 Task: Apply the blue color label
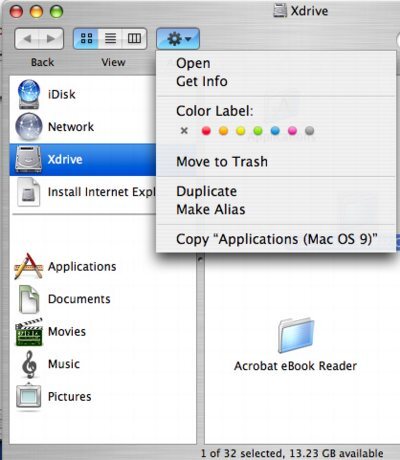pos(275,131)
